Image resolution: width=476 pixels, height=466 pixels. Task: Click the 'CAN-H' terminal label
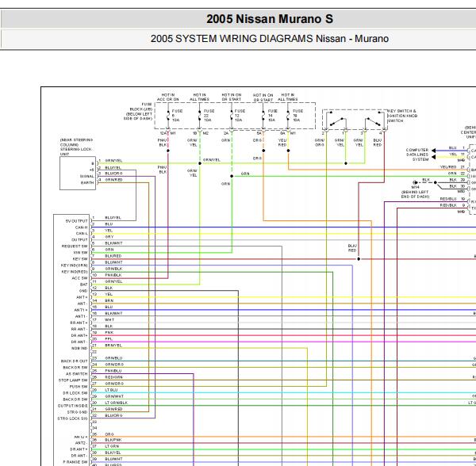[x=82, y=227]
